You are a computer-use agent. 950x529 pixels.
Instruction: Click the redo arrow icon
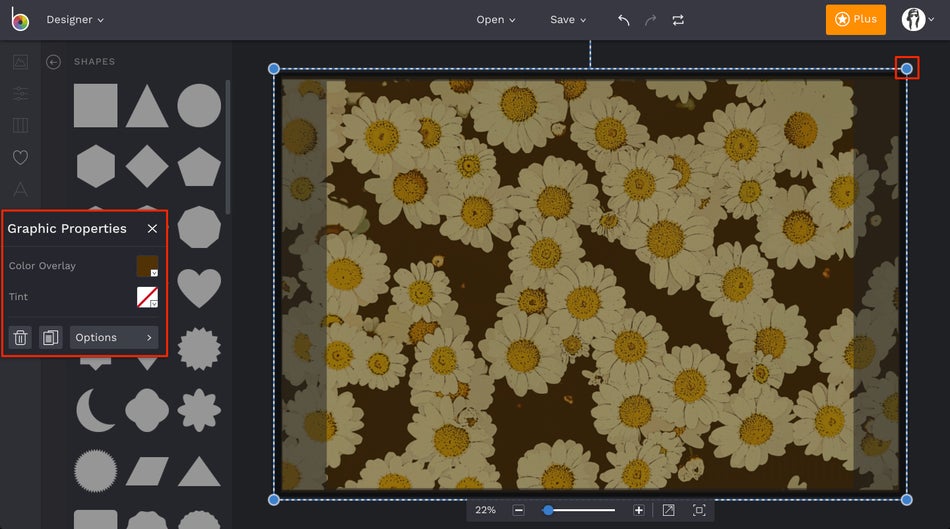pyautogui.click(x=651, y=20)
